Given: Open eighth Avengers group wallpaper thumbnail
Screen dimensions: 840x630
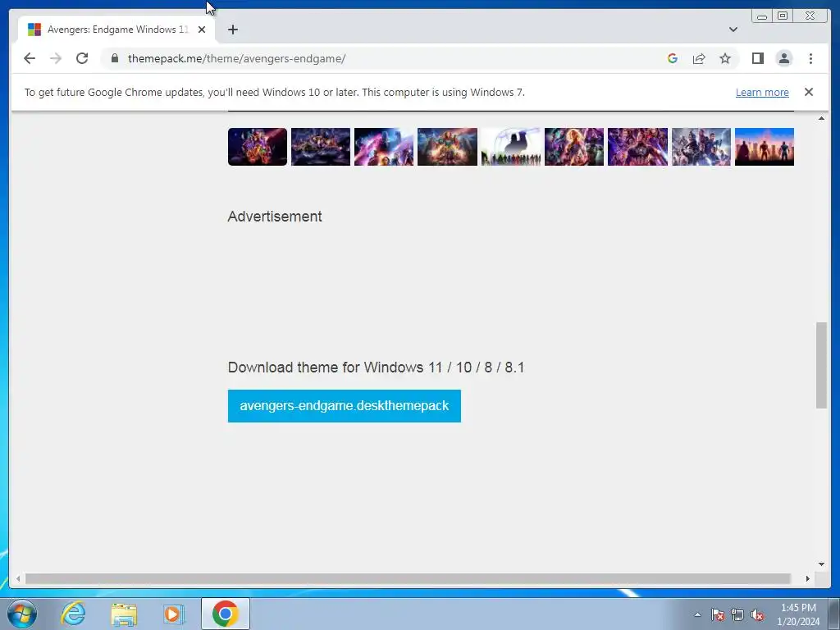Looking at the screenshot, I should [x=701, y=147].
